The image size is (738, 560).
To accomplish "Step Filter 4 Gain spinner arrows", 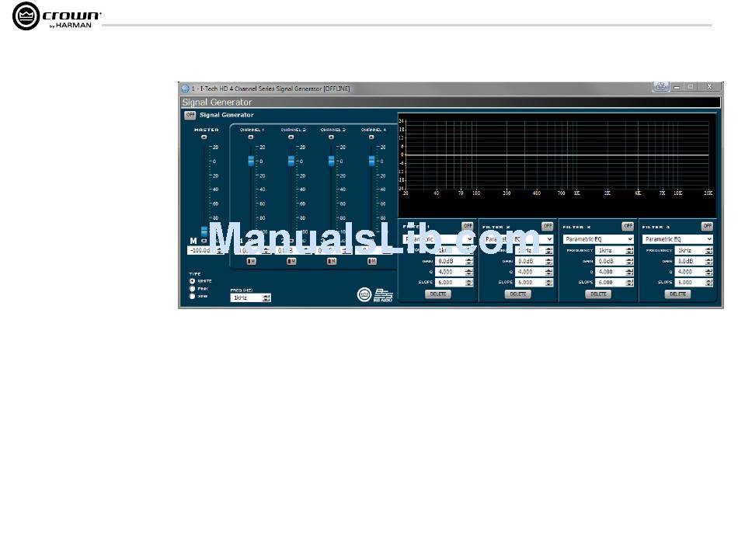I will [x=709, y=261].
